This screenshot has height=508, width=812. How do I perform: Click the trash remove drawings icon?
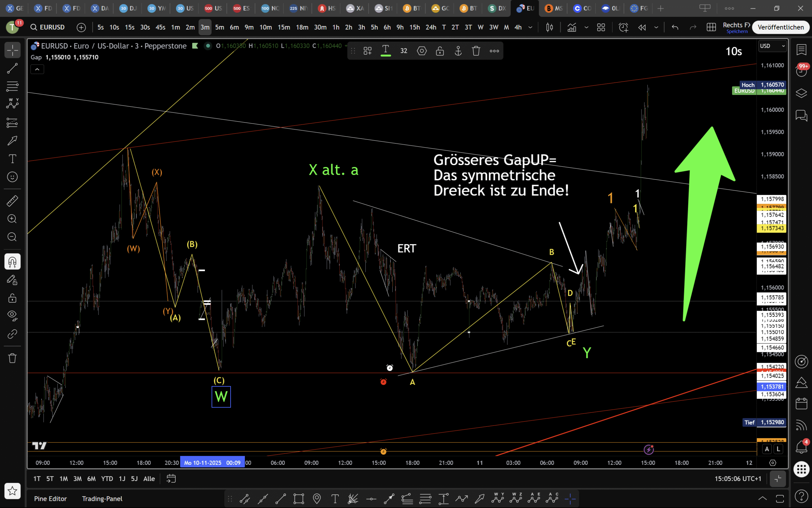(12, 358)
